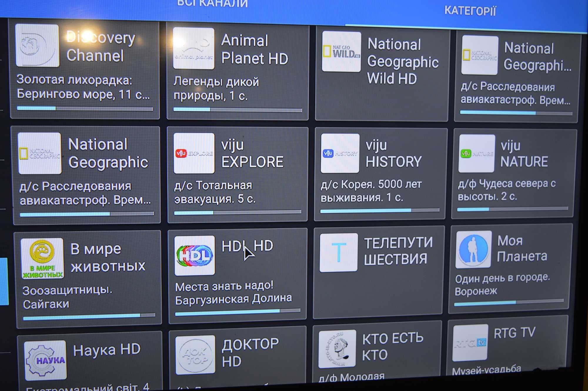Open the RTG TV channel name

(514, 333)
